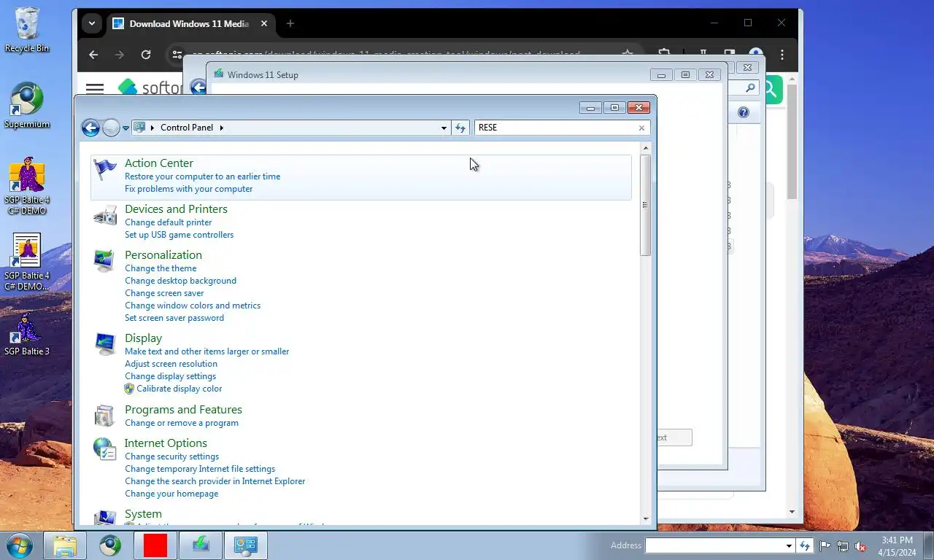934x560 pixels.
Task: Click Set screen saver password link
Action: click(174, 318)
